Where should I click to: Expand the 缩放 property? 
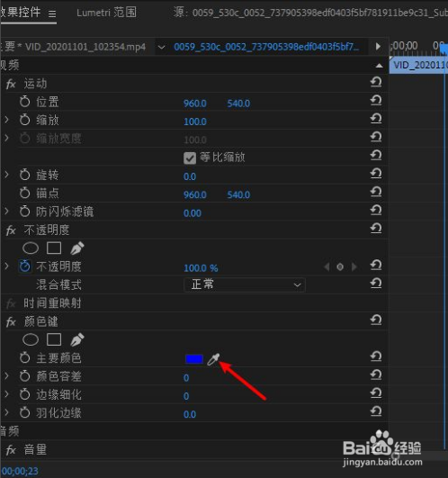(6, 120)
